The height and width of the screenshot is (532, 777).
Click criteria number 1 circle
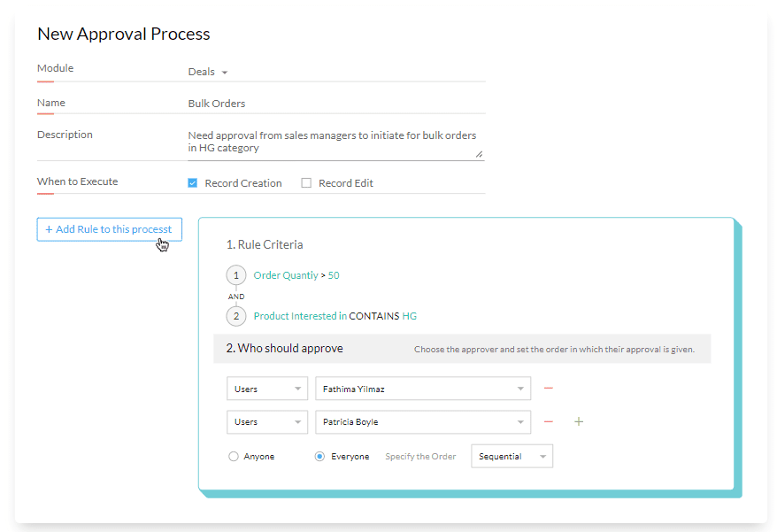tap(236, 275)
